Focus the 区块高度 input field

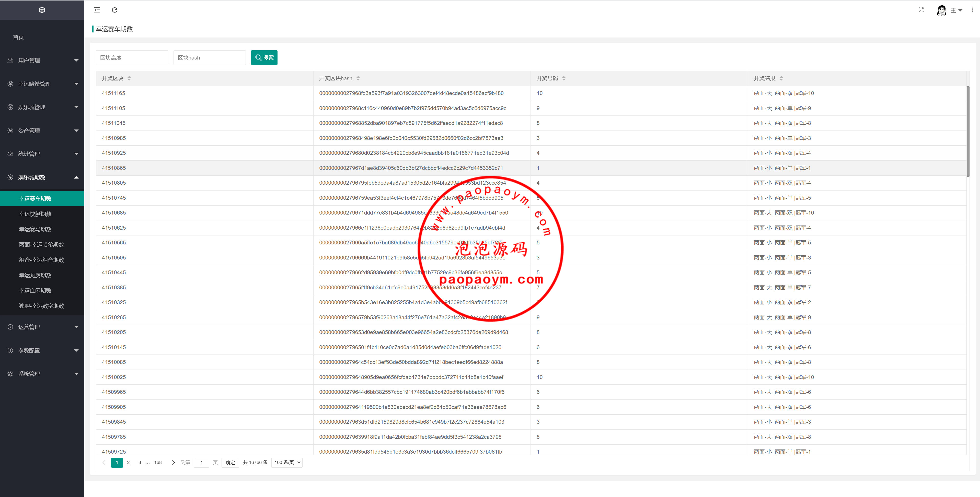(132, 57)
